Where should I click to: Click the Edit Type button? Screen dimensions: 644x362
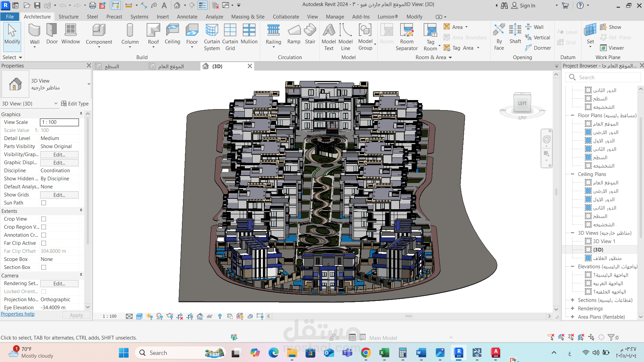[x=75, y=104]
